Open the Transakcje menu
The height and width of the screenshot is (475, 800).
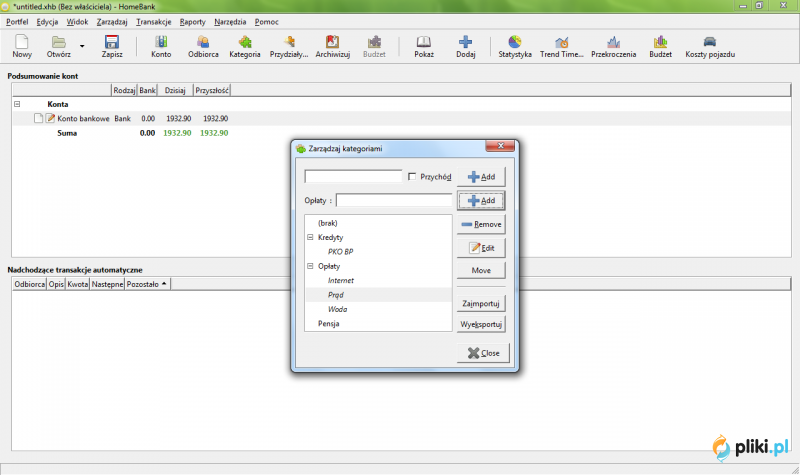[154, 22]
